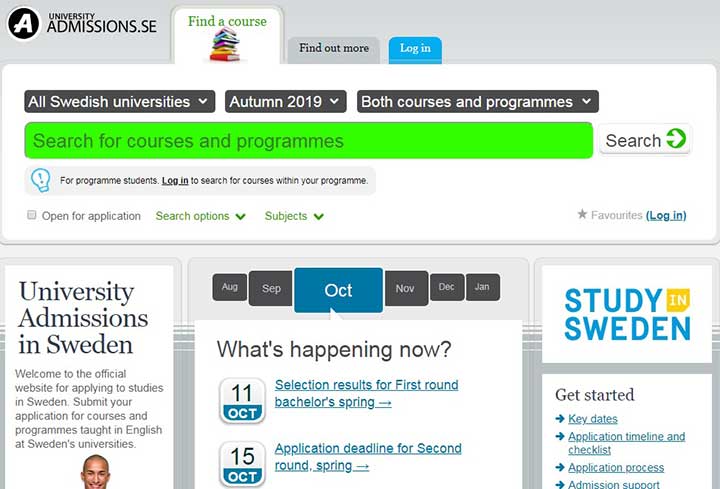Click the Search button
Screen dimensions: 720x489
645,140
